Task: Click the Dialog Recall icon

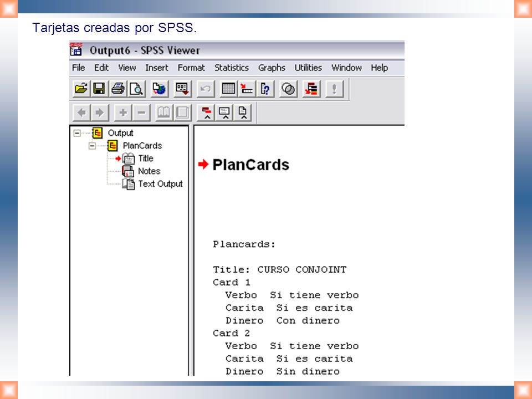Action: point(182,89)
